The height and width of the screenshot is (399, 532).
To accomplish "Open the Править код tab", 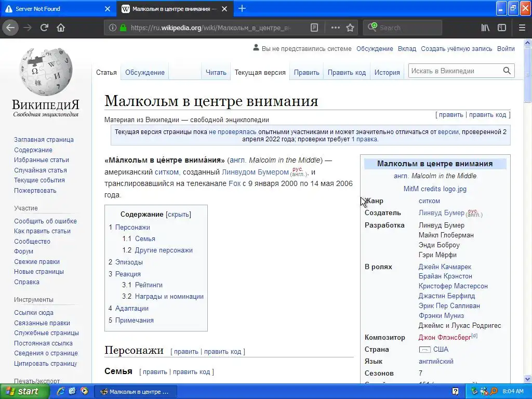I will coord(347,72).
